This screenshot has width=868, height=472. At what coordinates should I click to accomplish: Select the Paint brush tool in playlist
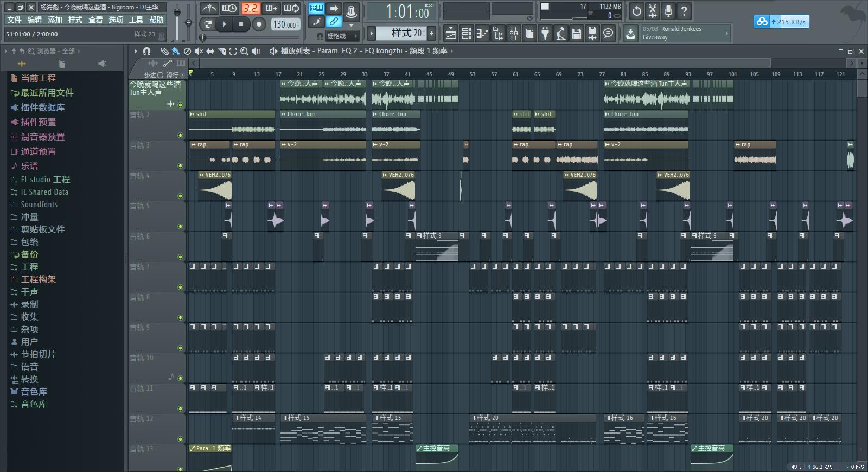(175, 51)
